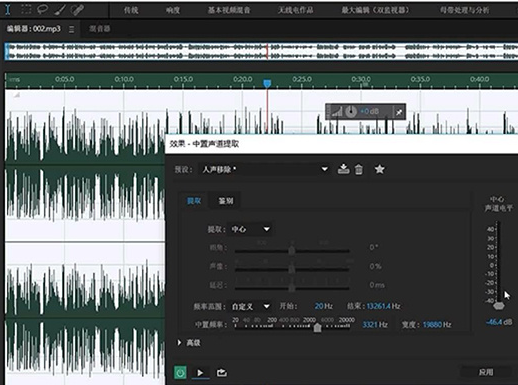Select the 编辑器: 002.mp3 tab
Viewport: 518px width, 385px height.
(34, 29)
